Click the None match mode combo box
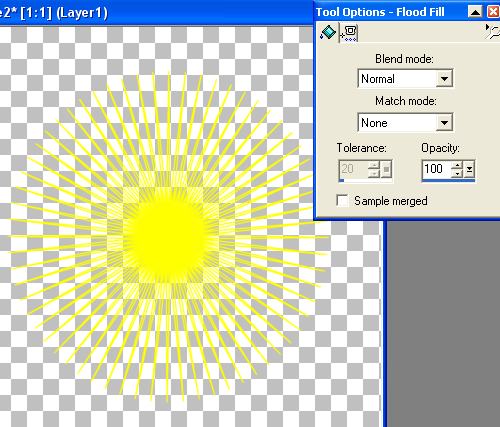Screen dimensions: 500x427 (405, 122)
